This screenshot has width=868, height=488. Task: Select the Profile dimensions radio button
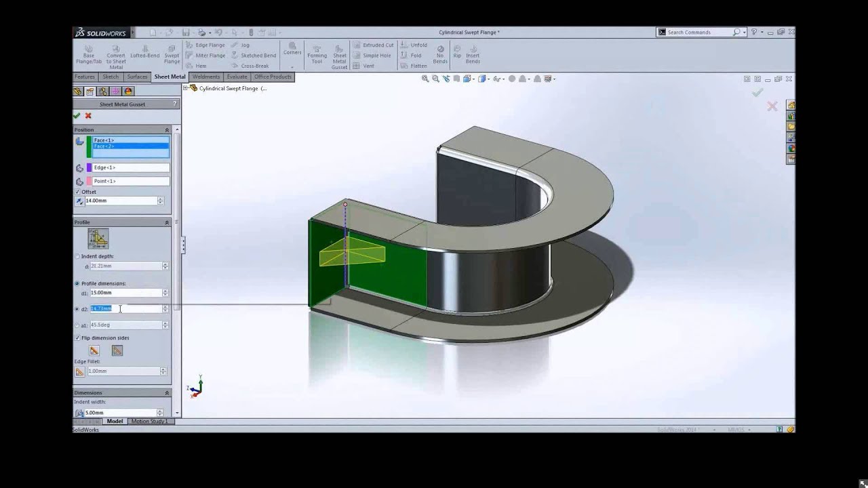tap(77, 283)
